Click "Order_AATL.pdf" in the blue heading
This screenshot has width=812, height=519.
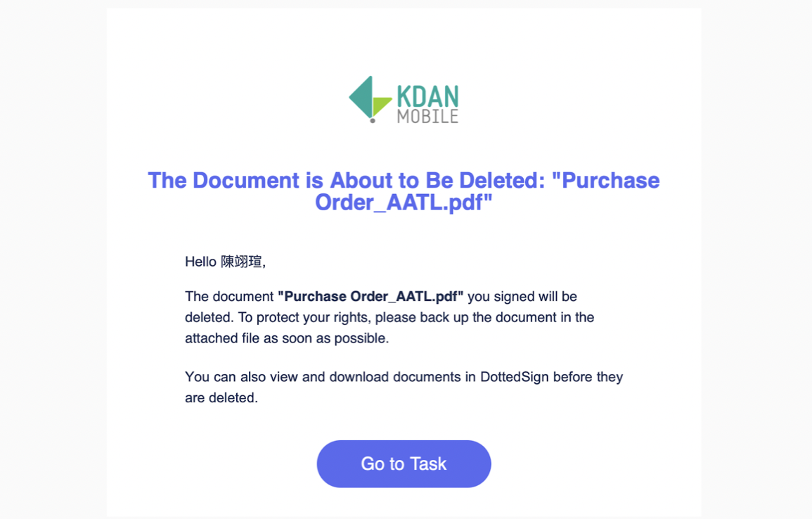pos(404,202)
